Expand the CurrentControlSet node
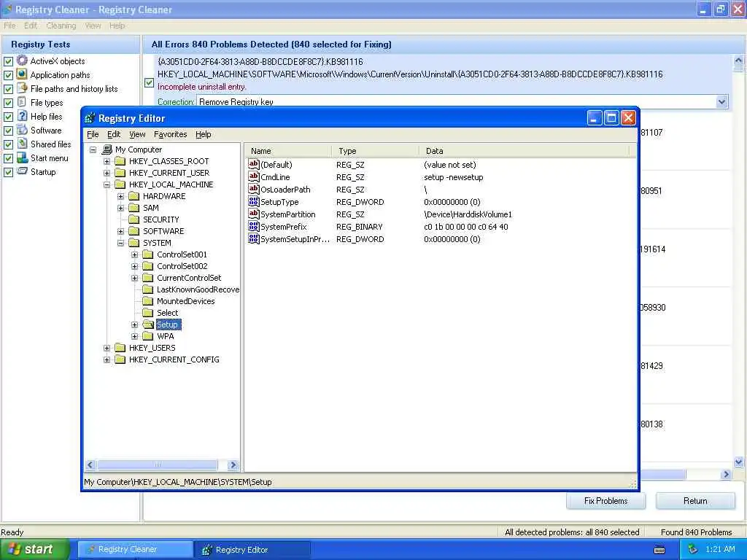747x560 pixels. 134,278
